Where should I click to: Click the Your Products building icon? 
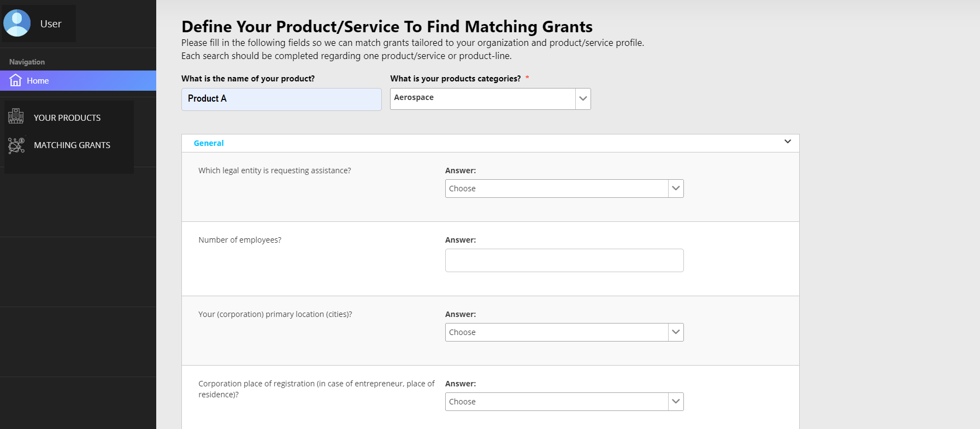click(x=16, y=116)
